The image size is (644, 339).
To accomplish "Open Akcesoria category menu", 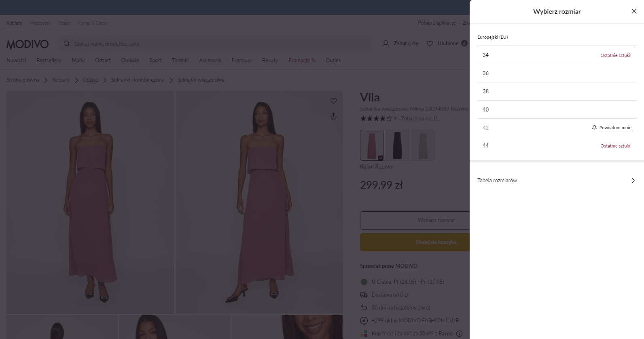I will [210, 60].
